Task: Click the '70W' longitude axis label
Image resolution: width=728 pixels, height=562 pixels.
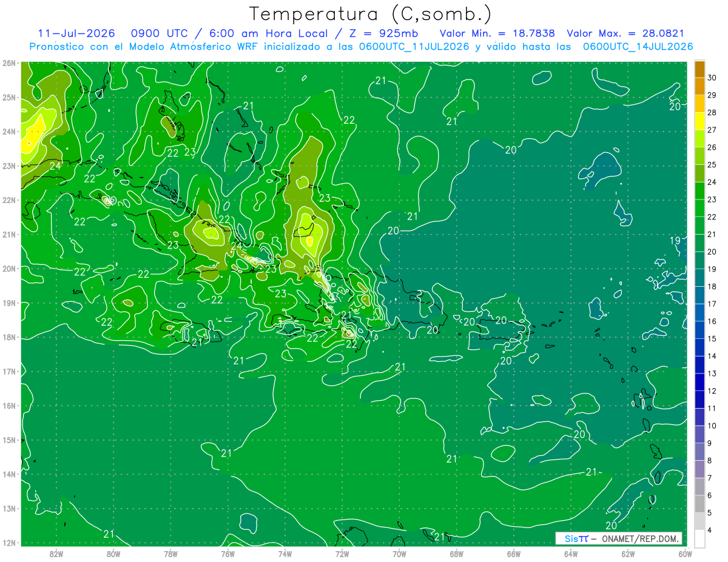Action: pyautogui.click(x=399, y=554)
